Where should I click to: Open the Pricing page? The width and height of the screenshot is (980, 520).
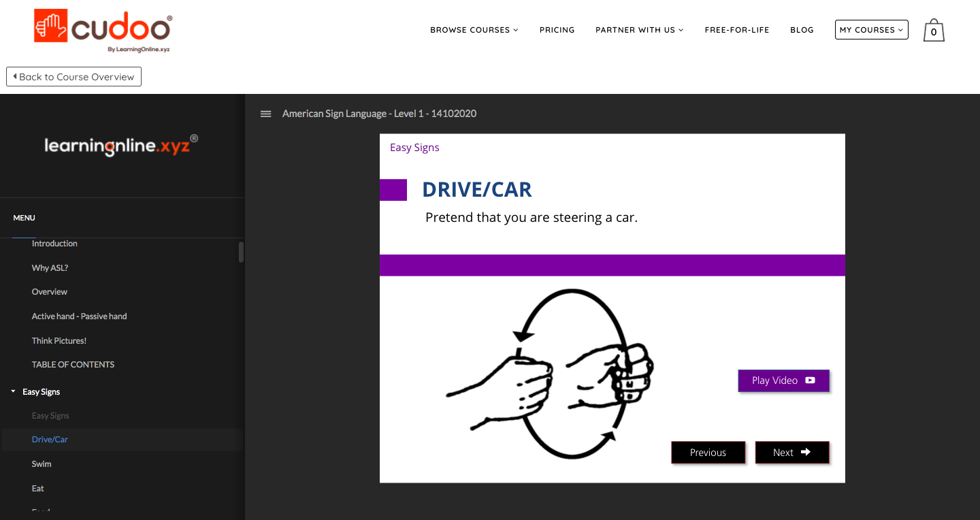tap(557, 30)
